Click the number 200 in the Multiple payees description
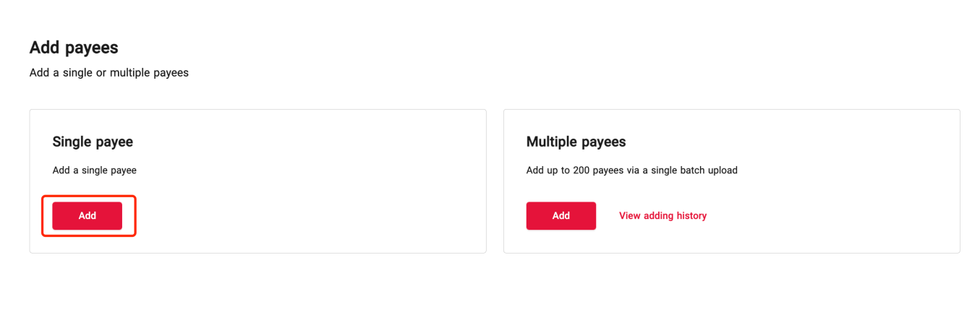The height and width of the screenshot is (315, 980). coord(580,171)
